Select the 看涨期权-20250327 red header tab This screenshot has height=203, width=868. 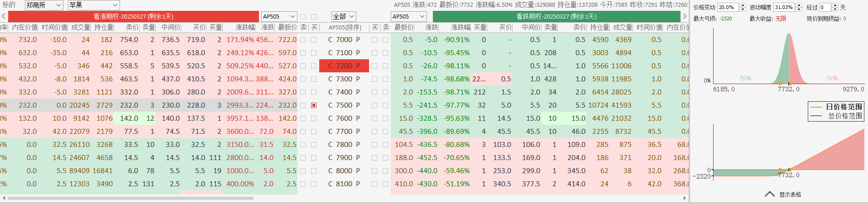(x=134, y=16)
